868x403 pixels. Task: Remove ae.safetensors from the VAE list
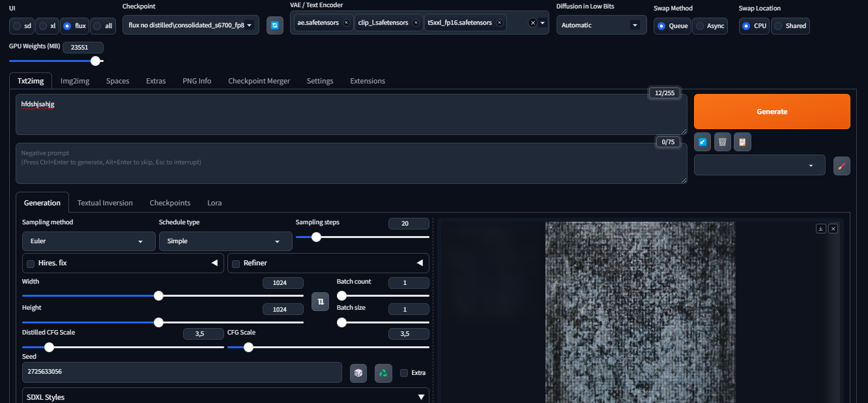pyautogui.click(x=346, y=23)
